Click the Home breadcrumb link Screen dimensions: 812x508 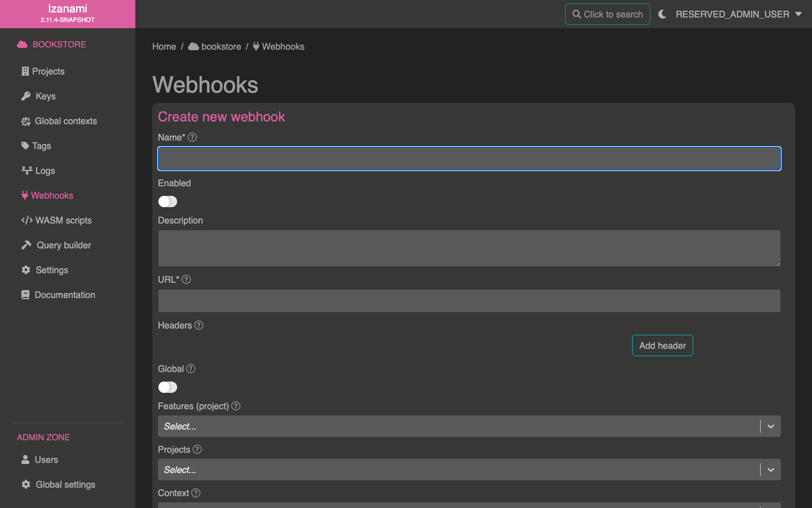pos(164,46)
